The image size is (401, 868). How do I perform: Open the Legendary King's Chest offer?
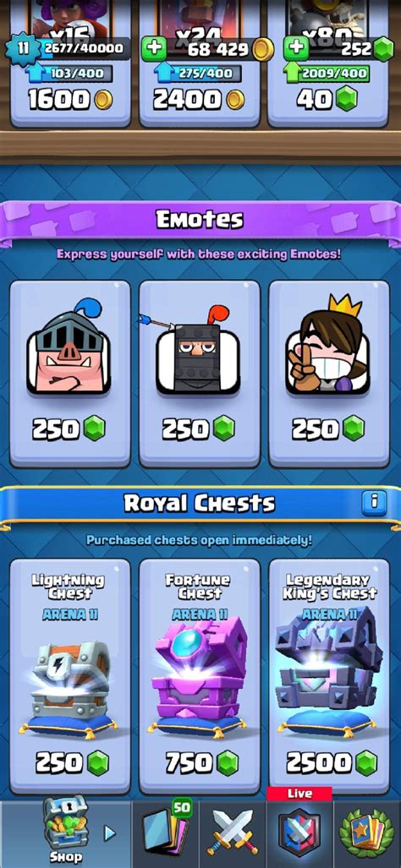click(x=329, y=676)
